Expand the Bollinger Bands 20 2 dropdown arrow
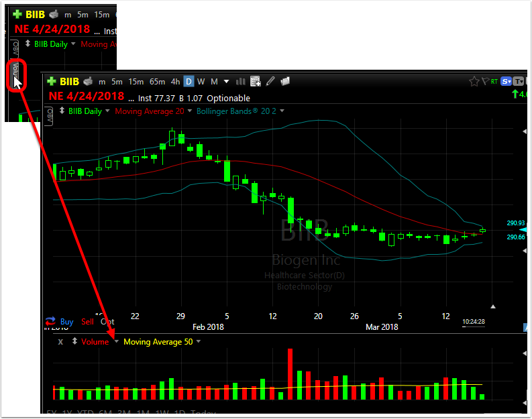The width and height of the screenshot is (532, 419). (x=282, y=111)
